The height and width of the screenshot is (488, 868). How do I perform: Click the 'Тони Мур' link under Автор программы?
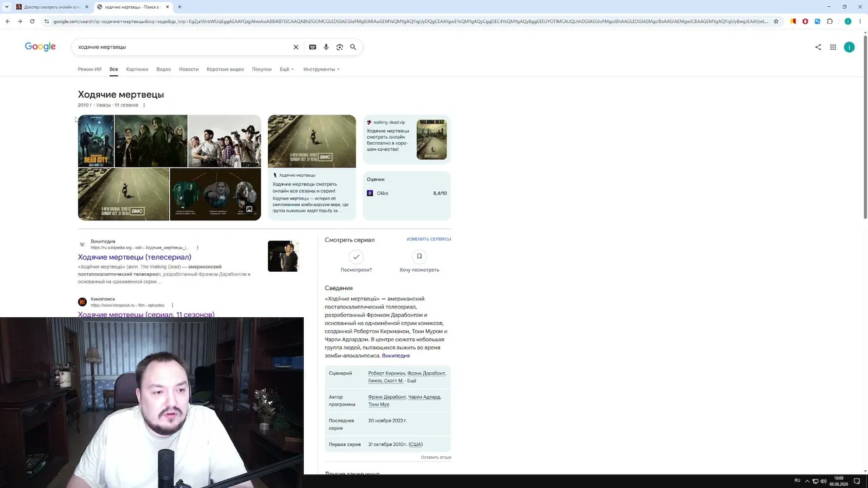coord(378,405)
